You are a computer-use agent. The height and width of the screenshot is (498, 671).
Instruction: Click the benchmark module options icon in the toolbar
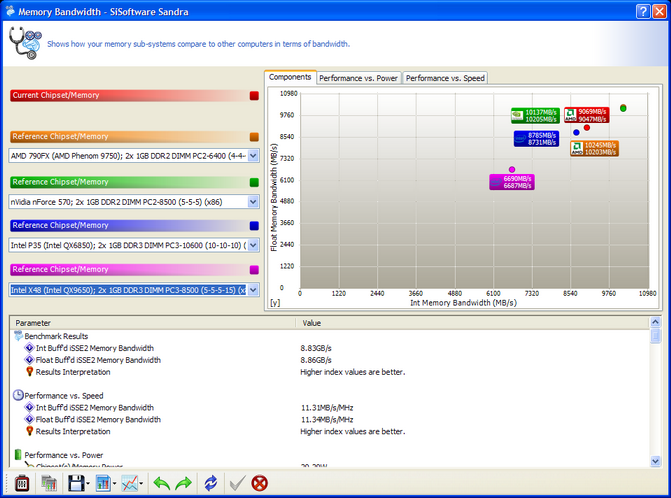click(22, 483)
